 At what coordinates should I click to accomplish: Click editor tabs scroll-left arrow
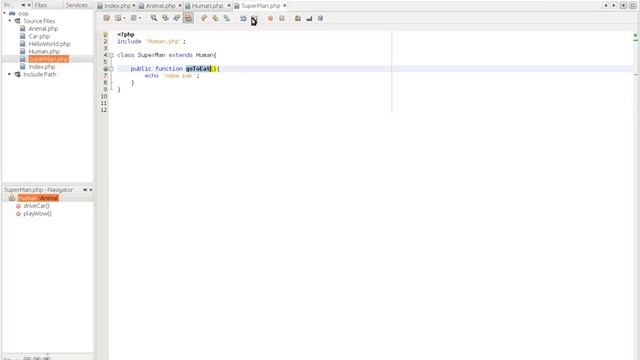coord(606,5)
